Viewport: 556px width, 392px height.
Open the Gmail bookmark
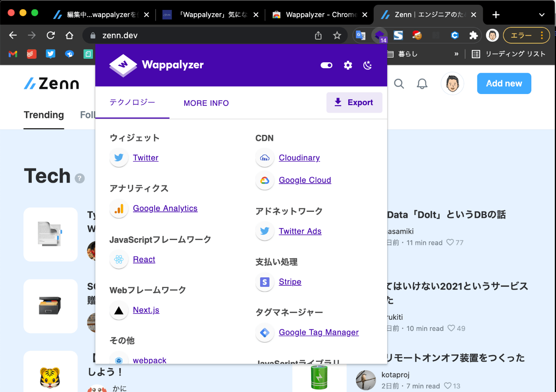pyautogui.click(x=13, y=54)
